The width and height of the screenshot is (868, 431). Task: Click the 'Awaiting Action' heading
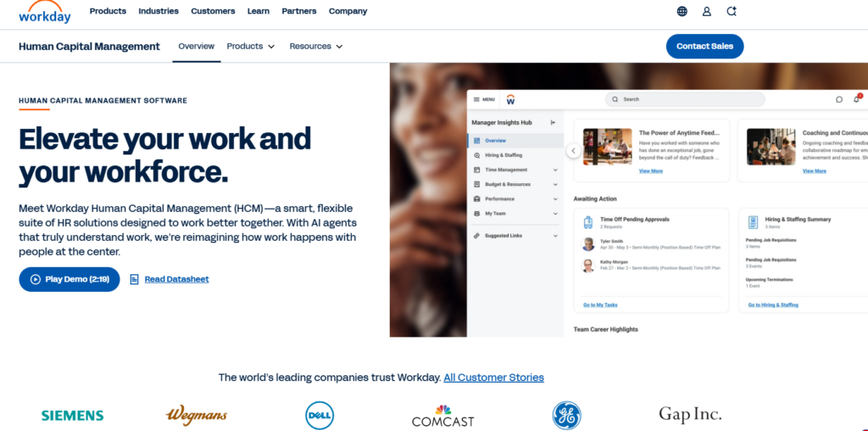(595, 199)
